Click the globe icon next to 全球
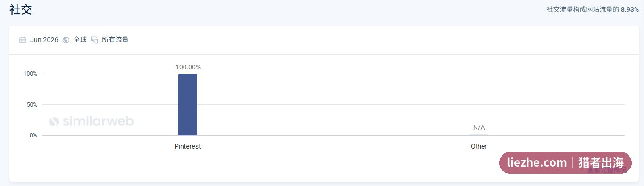 (x=66, y=40)
